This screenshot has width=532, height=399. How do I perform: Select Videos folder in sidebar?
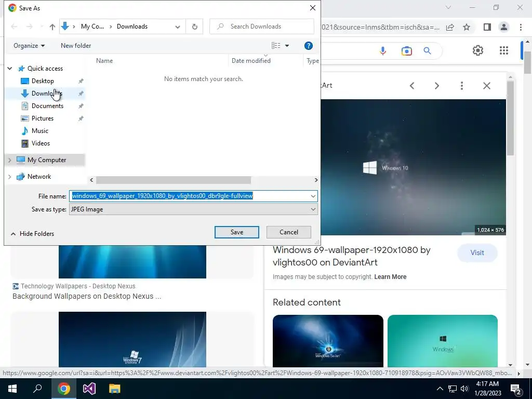(41, 143)
